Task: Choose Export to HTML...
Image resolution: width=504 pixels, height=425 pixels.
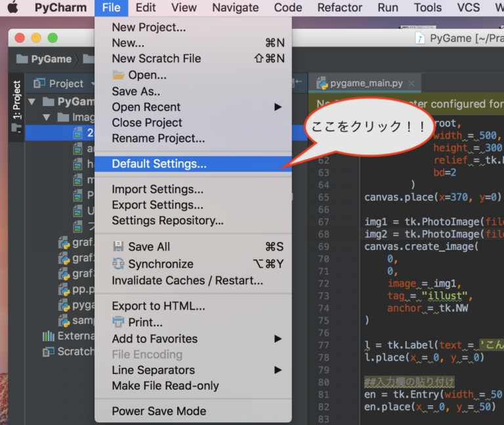Action: click(193, 306)
